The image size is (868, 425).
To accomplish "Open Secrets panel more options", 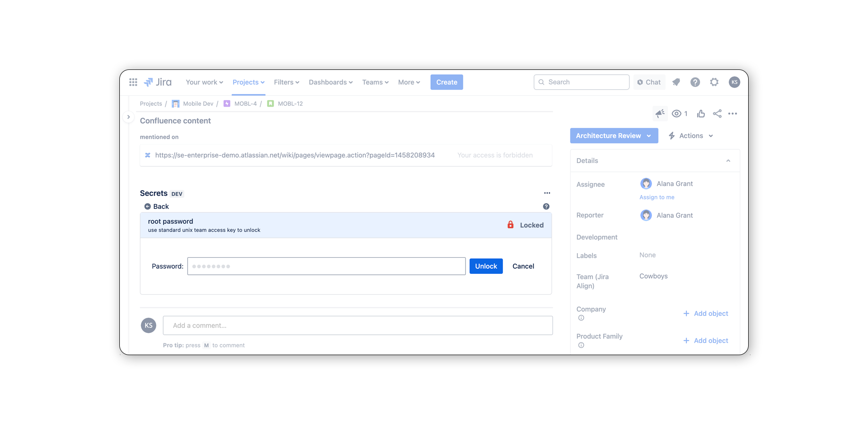I will [547, 193].
